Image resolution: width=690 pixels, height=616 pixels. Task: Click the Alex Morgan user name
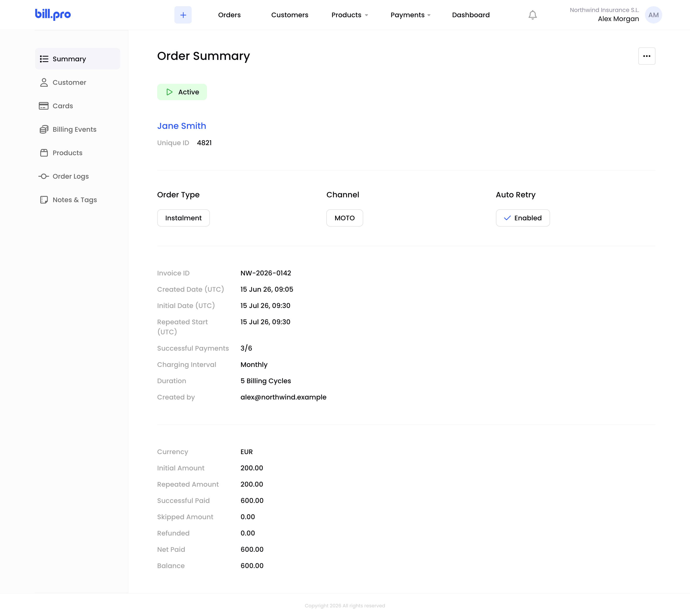618,19
